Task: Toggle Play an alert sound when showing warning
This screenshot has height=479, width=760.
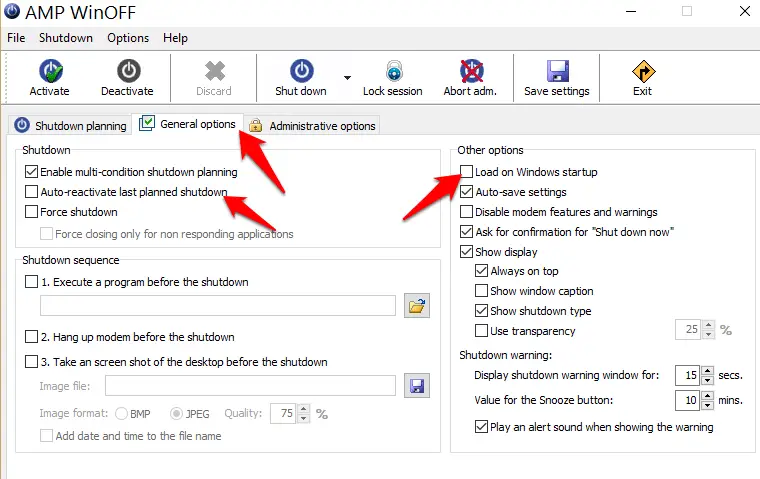Action: point(481,427)
